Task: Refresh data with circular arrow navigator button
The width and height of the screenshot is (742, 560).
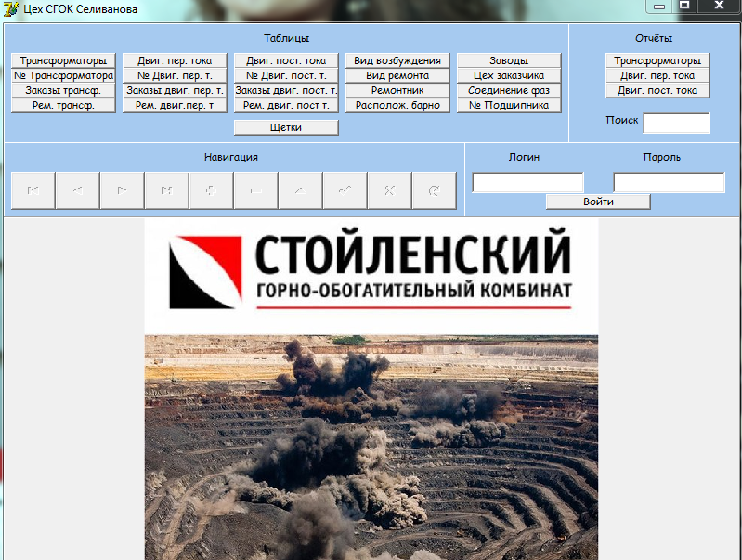Action: (x=435, y=190)
